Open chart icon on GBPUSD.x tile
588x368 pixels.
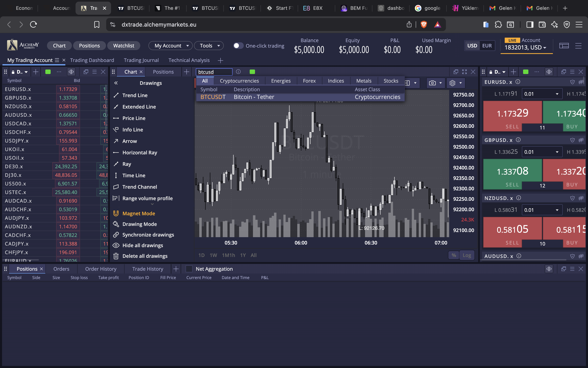click(x=581, y=140)
